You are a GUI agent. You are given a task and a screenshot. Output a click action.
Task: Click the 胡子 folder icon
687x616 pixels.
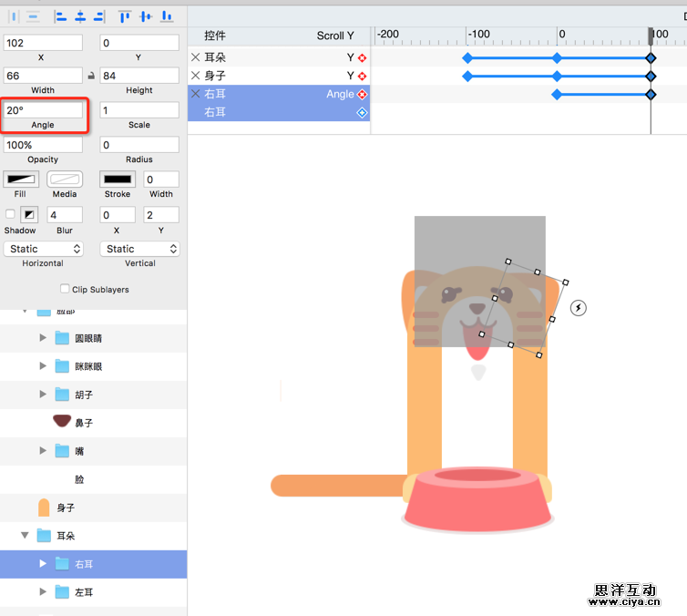pyautogui.click(x=62, y=395)
